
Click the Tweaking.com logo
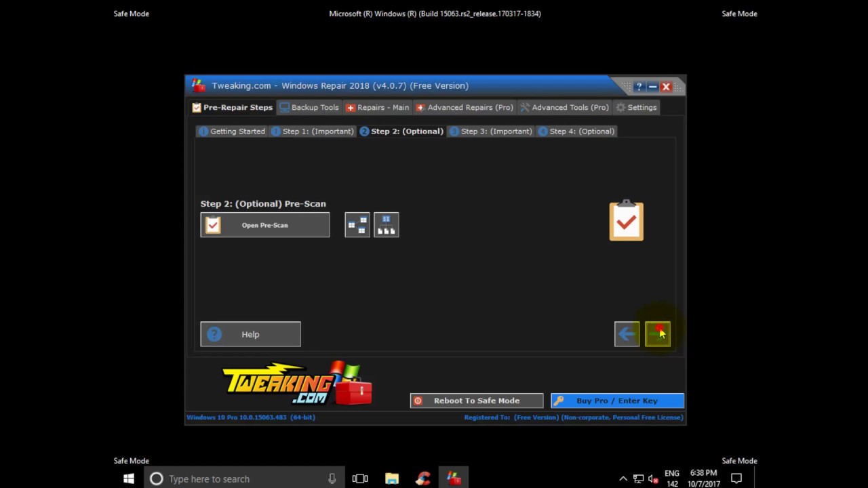(297, 383)
